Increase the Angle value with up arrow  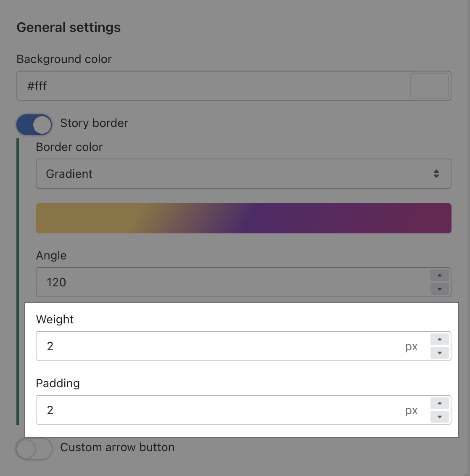[x=440, y=275]
